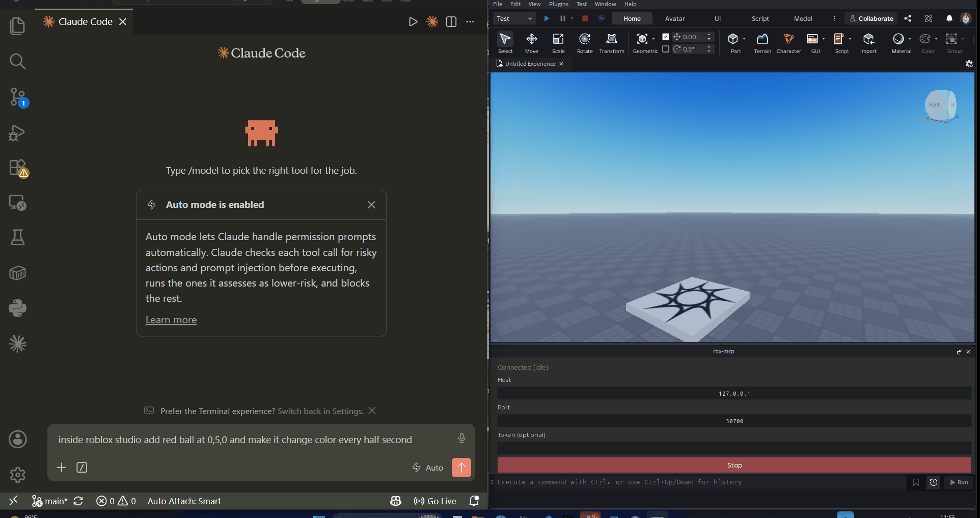
Task: Click Switch back in Settings link
Action: coord(321,411)
